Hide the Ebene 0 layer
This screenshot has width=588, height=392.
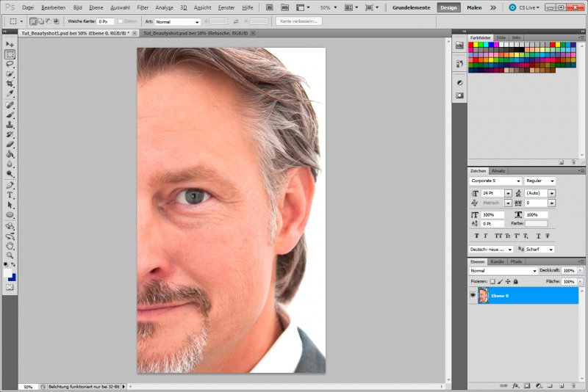[x=473, y=295]
